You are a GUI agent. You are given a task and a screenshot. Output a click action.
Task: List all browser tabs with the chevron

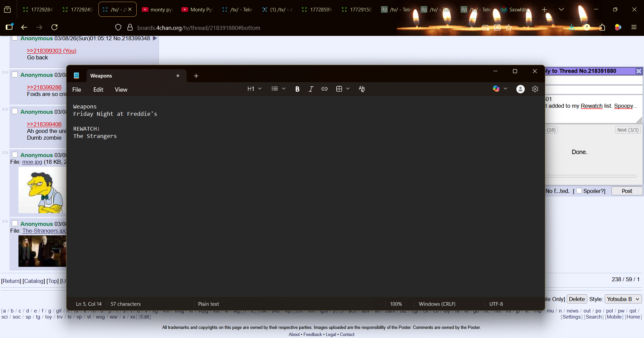click(x=561, y=9)
